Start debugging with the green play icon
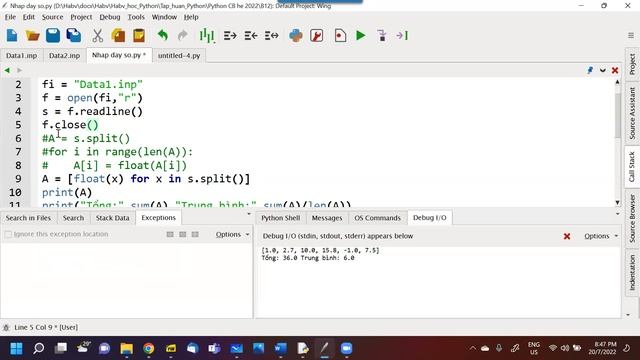The height and width of the screenshot is (360, 640). tap(360, 36)
